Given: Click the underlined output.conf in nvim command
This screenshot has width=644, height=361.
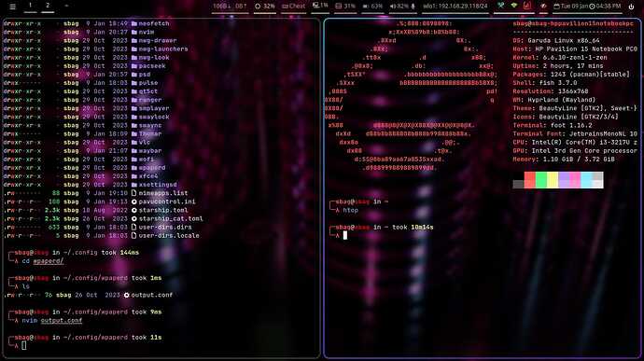Looking at the screenshot, I should 62,320.
